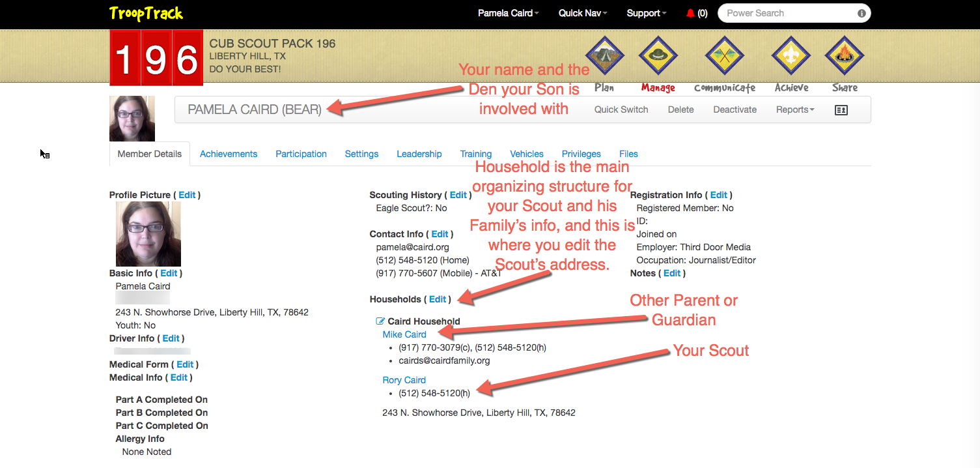Image resolution: width=980 pixels, height=468 pixels.
Task: Click Delete in the member toolbar
Action: (680, 110)
